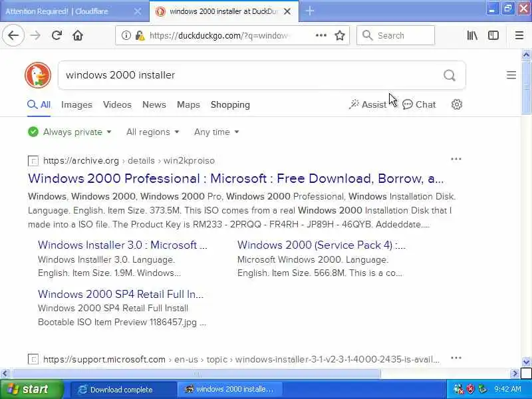Open Windows 2000 SP4 Retail Full sublink
This screenshot has width=532, height=399.
pos(120,294)
